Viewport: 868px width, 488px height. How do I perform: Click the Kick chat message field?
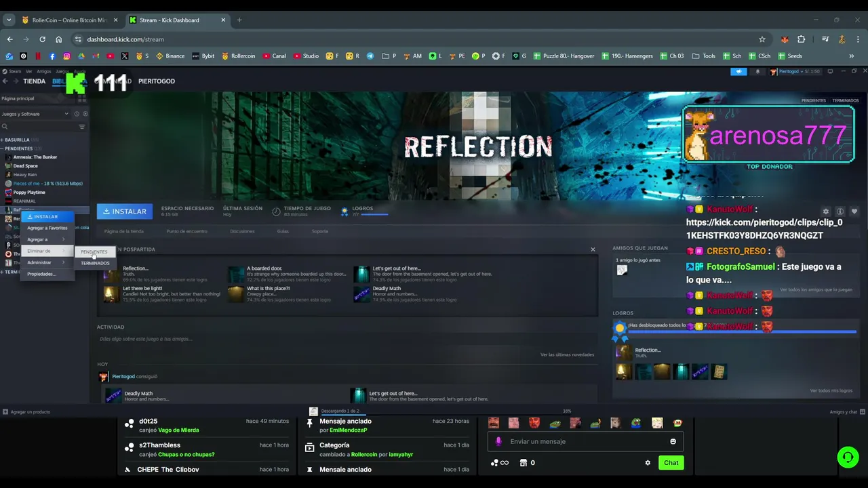[585, 441]
